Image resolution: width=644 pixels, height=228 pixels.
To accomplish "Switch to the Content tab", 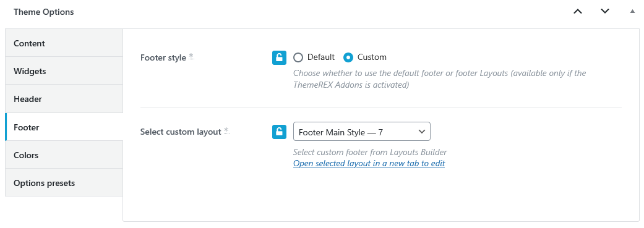I will [64, 43].
